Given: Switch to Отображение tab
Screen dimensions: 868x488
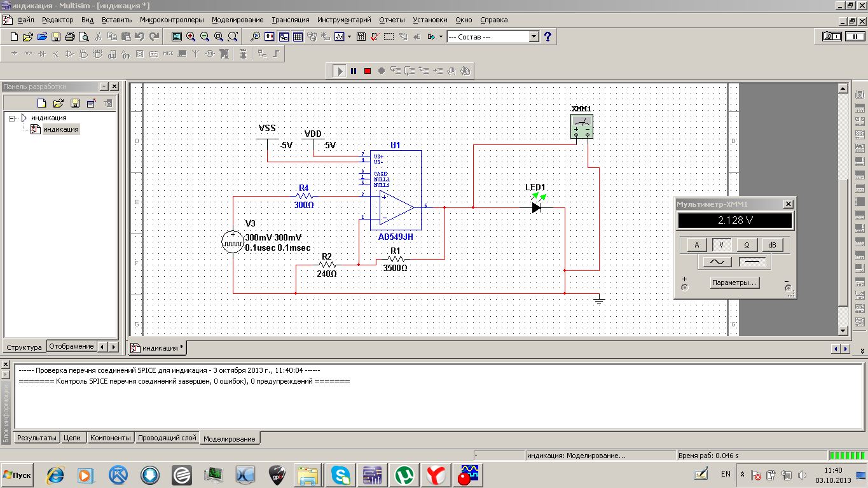Looking at the screenshot, I should (71, 347).
